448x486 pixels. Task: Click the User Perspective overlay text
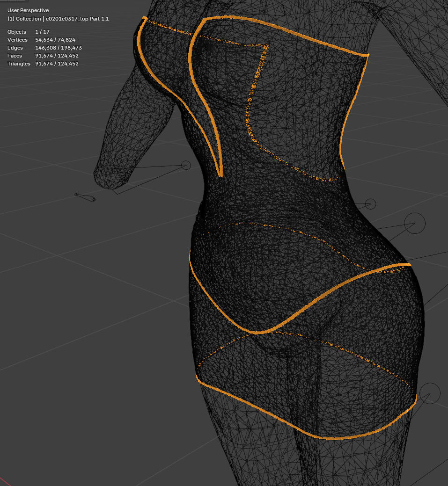click(x=27, y=10)
